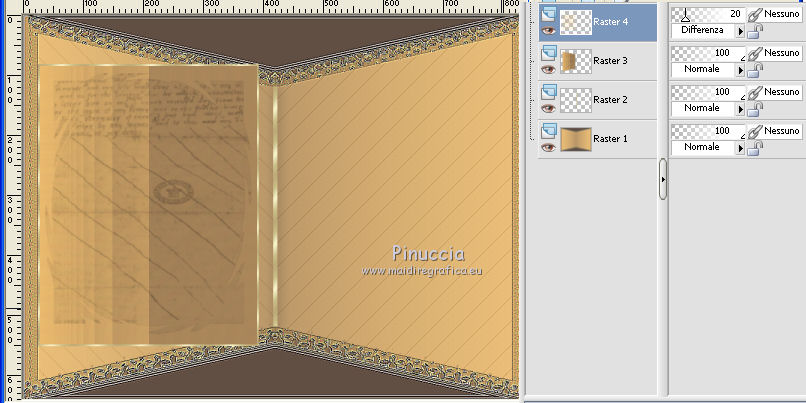Viewport: 806px width, 403px height.
Task: Click the layer palette splitter arrow handle
Action: [663, 179]
